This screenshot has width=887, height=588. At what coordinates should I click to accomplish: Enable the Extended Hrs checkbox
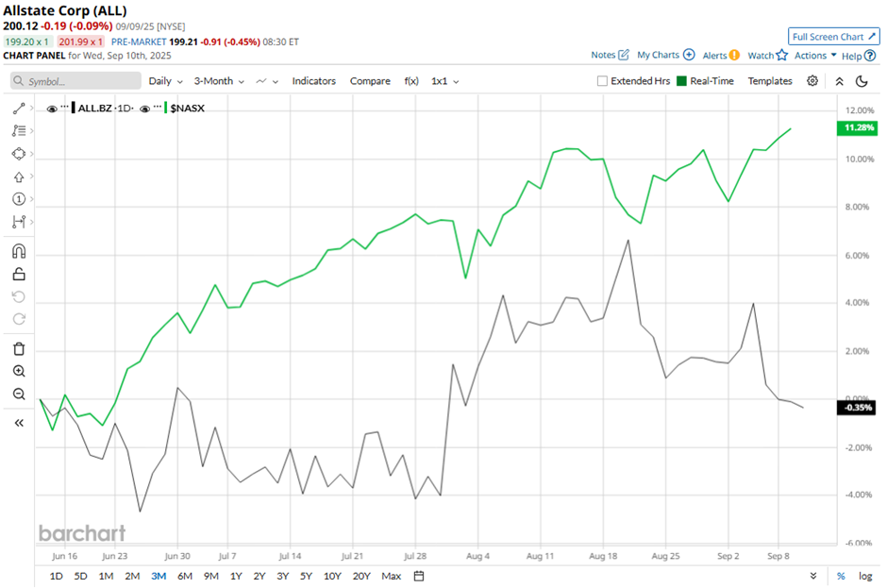tap(602, 81)
